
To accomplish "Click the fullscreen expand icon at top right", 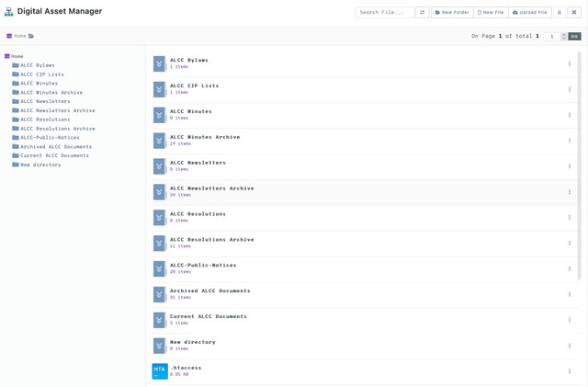I will click(574, 12).
